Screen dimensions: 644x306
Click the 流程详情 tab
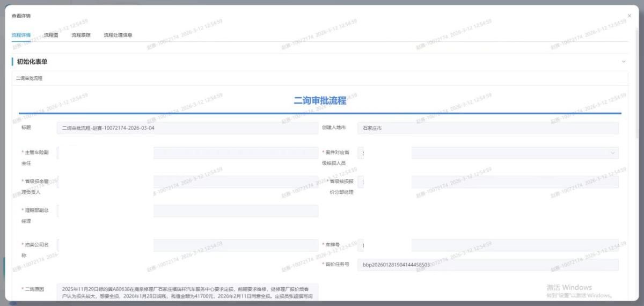(21, 35)
